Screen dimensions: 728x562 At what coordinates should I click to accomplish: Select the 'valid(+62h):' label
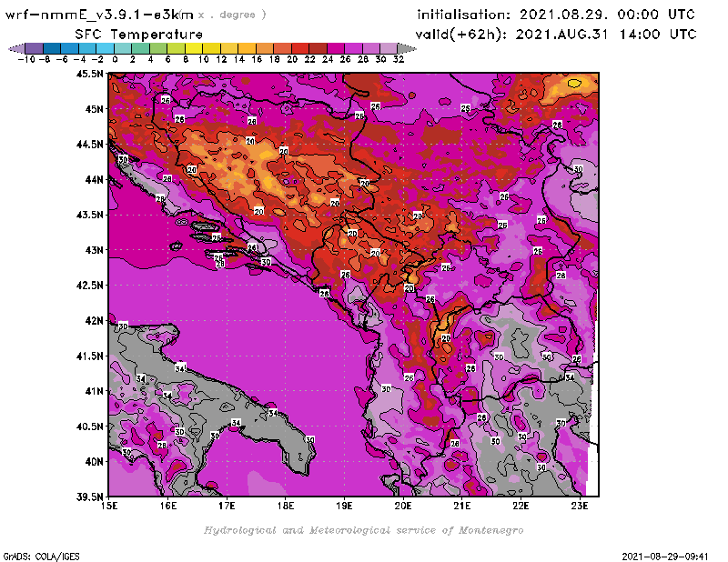click(460, 35)
